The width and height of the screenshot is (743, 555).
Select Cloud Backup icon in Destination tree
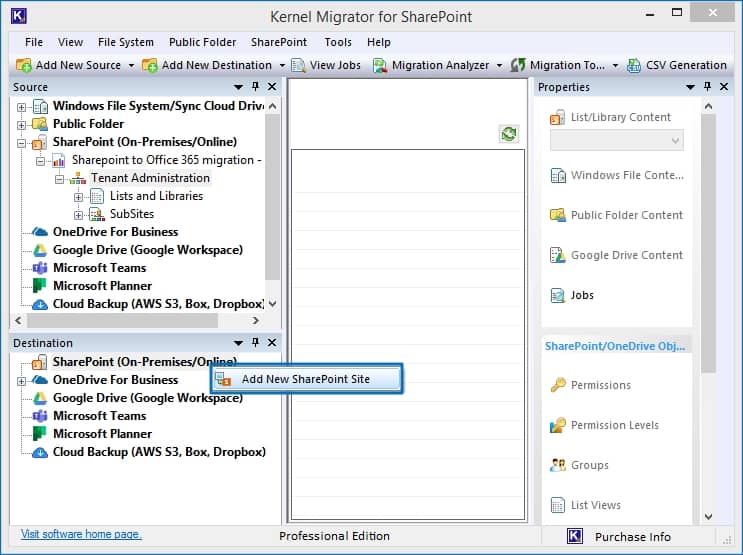coord(40,452)
